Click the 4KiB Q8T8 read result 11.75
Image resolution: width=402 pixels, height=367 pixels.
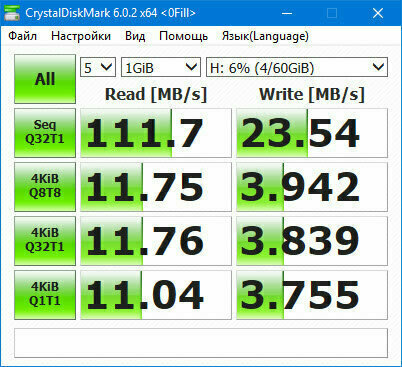tap(156, 187)
